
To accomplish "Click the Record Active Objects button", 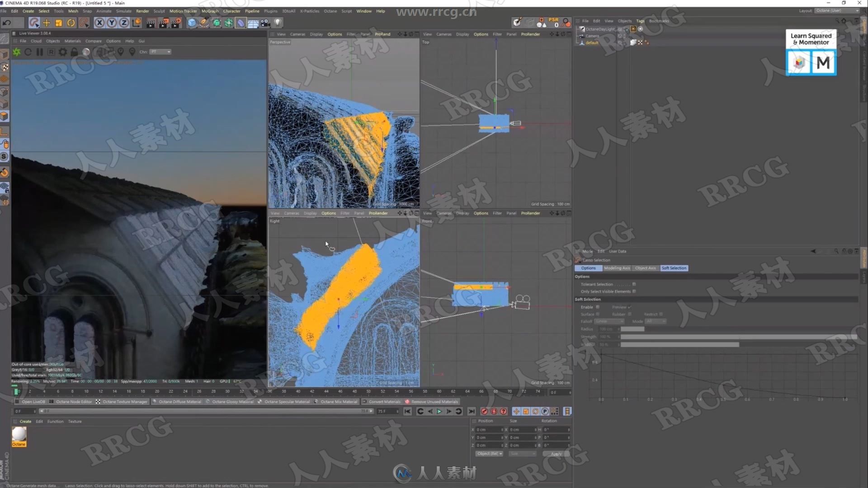I will pos(484,412).
